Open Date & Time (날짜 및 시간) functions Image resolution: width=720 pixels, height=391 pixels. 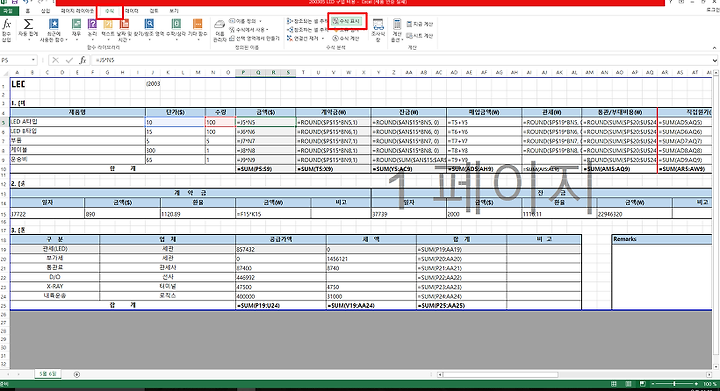(124, 30)
